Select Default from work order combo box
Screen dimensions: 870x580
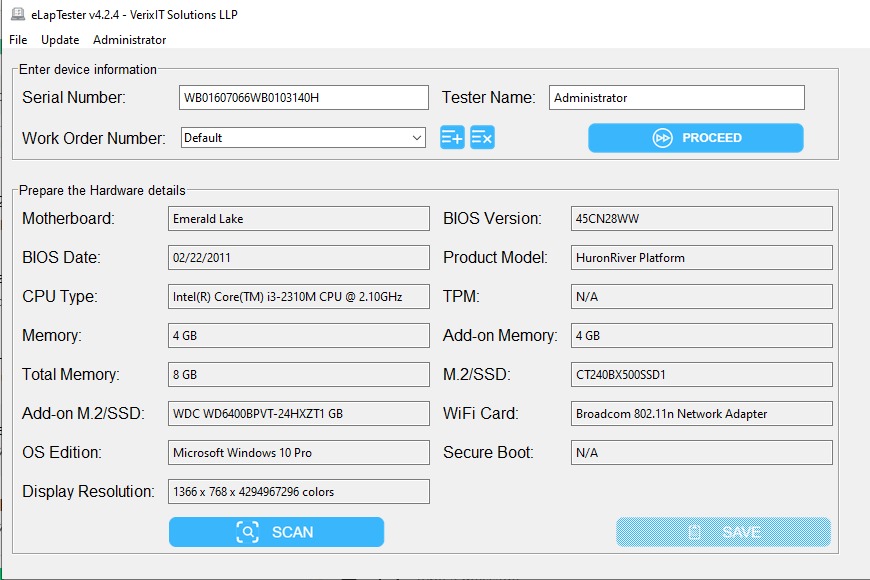300,137
